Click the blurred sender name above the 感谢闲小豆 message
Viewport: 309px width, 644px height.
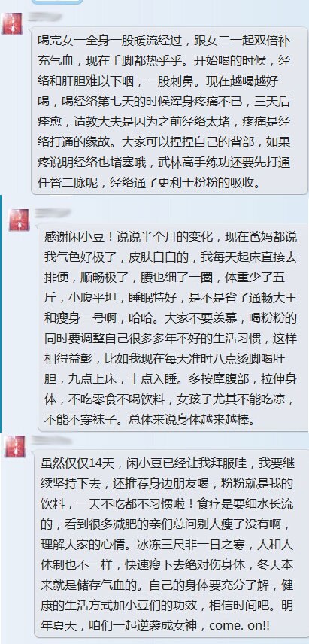[x=53, y=213]
